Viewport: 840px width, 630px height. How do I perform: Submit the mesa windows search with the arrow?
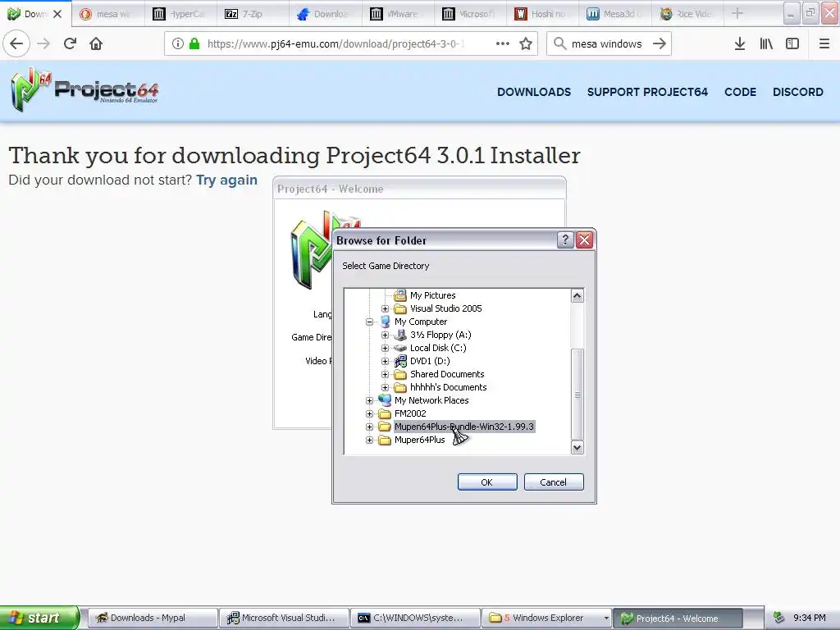click(x=660, y=43)
